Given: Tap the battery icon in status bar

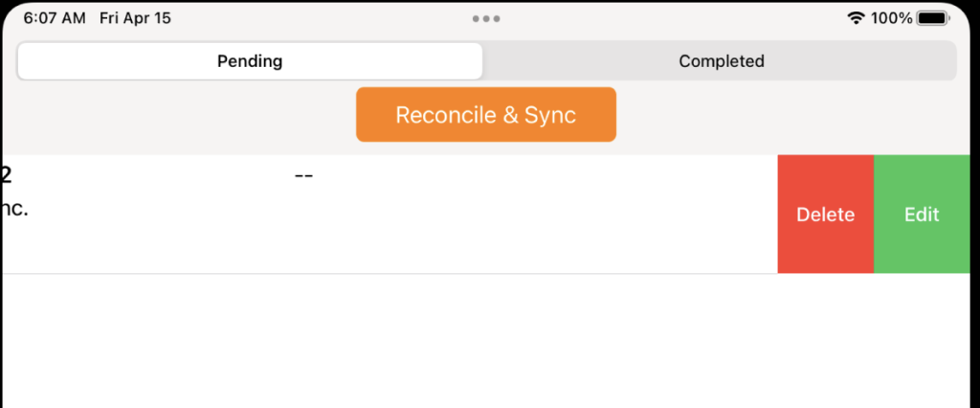Looking at the screenshot, I should (932, 19).
